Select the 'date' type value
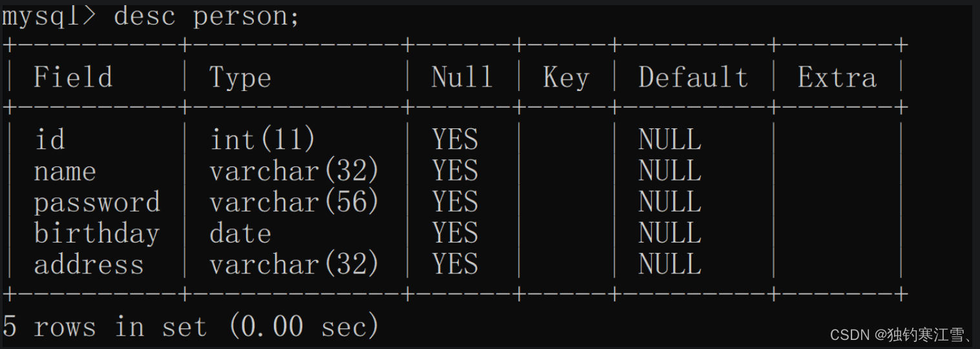This screenshot has height=349, width=980. pos(240,234)
